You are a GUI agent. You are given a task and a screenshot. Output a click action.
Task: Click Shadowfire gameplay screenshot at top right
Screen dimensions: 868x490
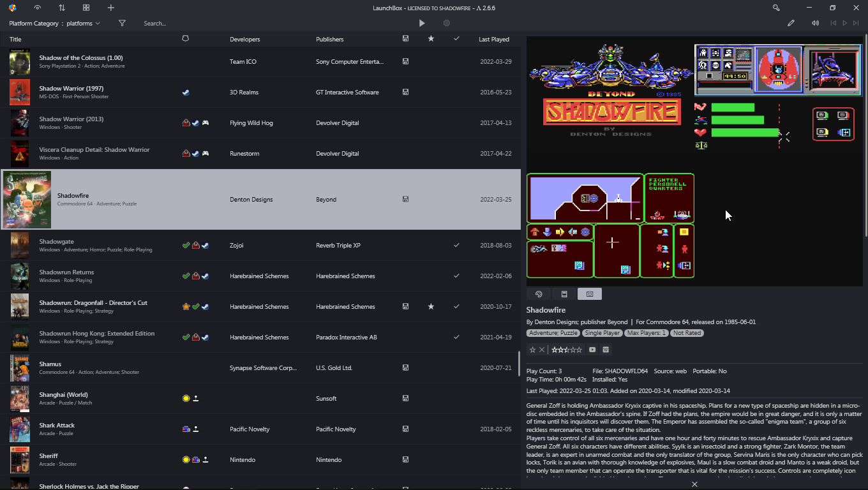point(779,97)
